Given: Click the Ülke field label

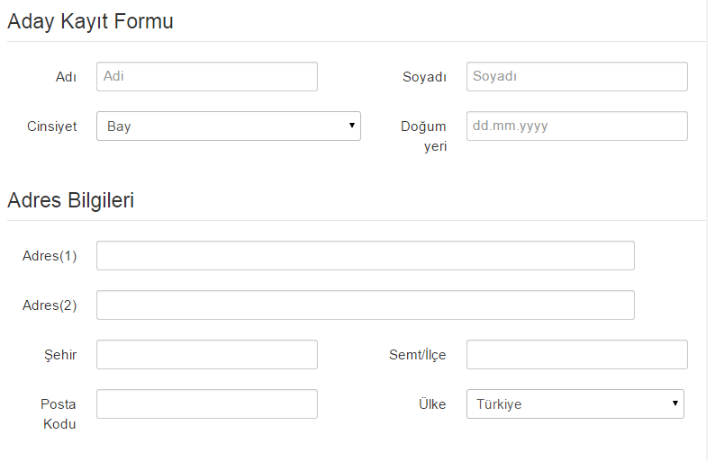Looking at the screenshot, I should [x=431, y=404].
